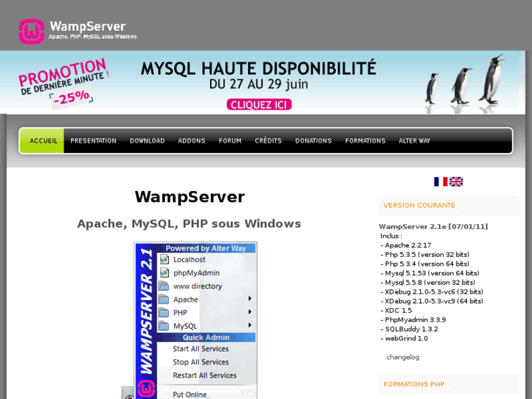Click the penguins image in the banner
Image resolution: width=532 pixels, height=399 pixels.
click(464, 83)
